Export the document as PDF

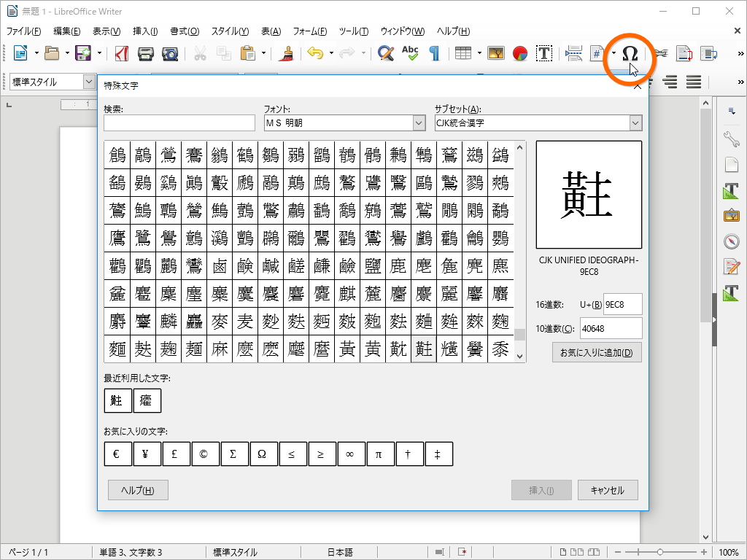[121, 52]
